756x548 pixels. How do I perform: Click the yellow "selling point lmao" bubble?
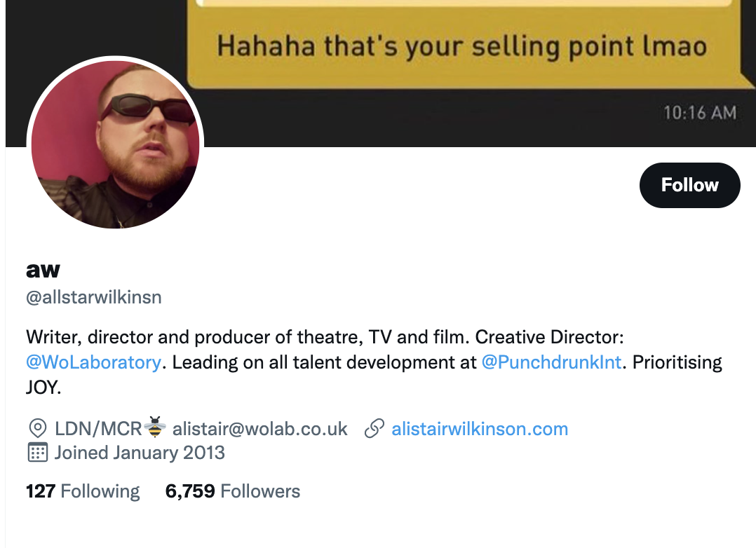pyautogui.click(x=460, y=48)
